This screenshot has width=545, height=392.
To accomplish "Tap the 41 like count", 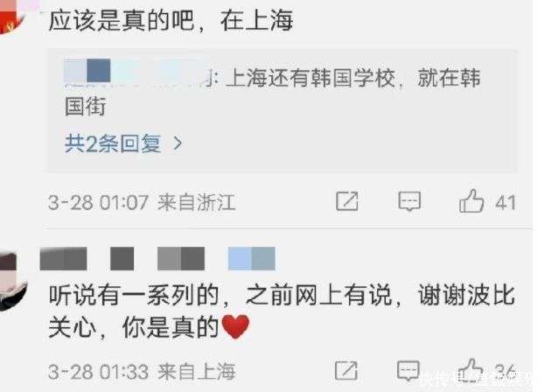I will [506, 202].
